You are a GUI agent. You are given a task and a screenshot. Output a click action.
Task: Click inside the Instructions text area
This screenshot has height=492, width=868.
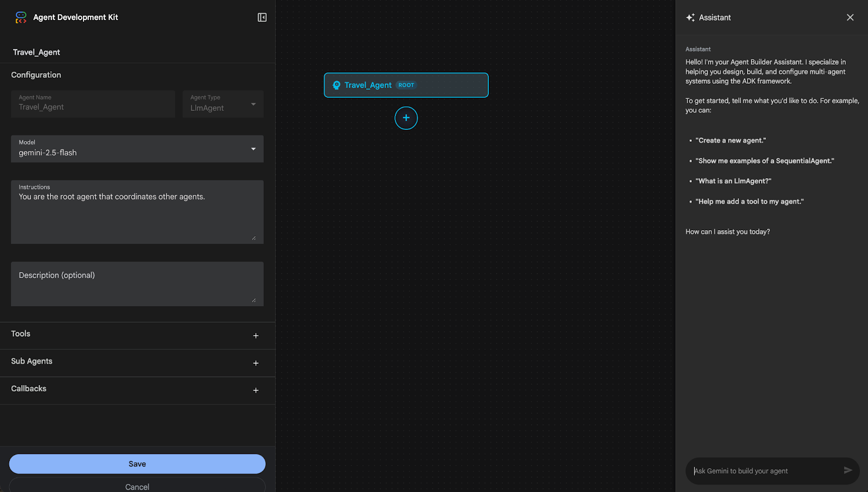point(136,212)
